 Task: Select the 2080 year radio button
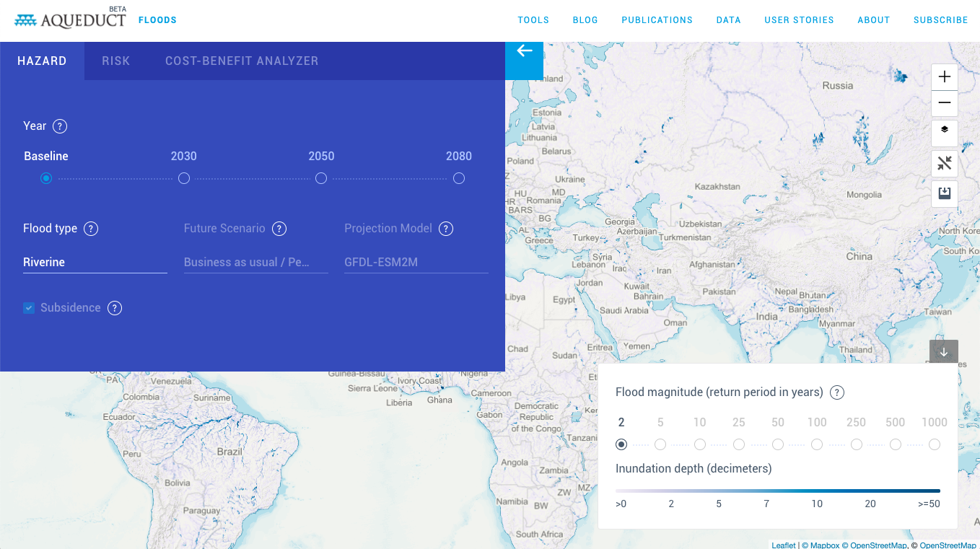pyautogui.click(x=459, y=178)
